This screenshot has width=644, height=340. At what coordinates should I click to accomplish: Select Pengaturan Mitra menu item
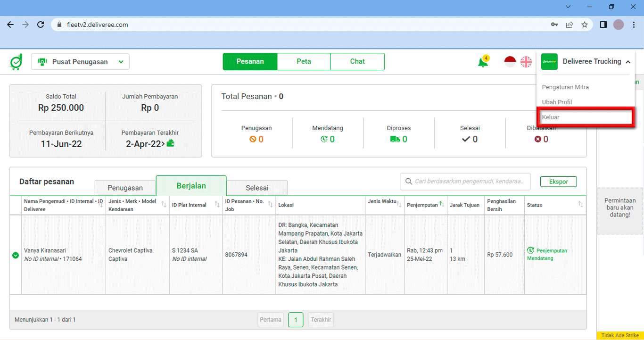(565, 87)
